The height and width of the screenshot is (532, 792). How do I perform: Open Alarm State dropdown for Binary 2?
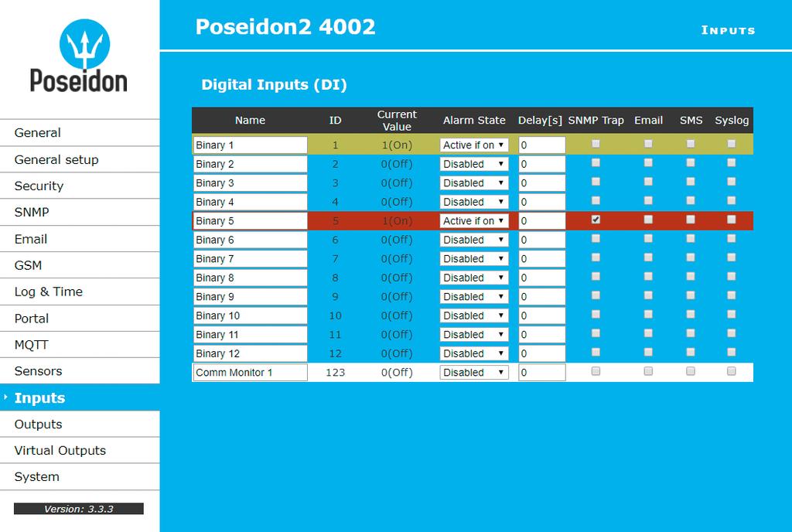pyautogui.click(x=474, y=164)
